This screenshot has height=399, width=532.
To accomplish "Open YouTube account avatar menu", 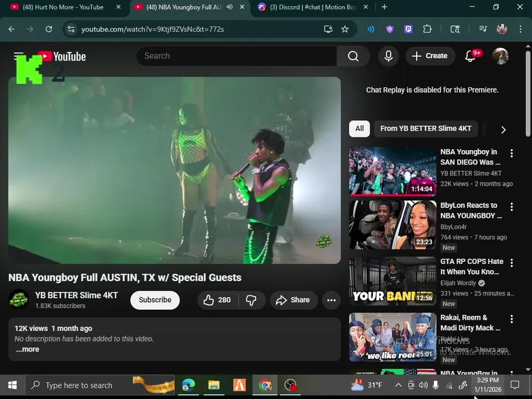I will (x=500, y=56).
